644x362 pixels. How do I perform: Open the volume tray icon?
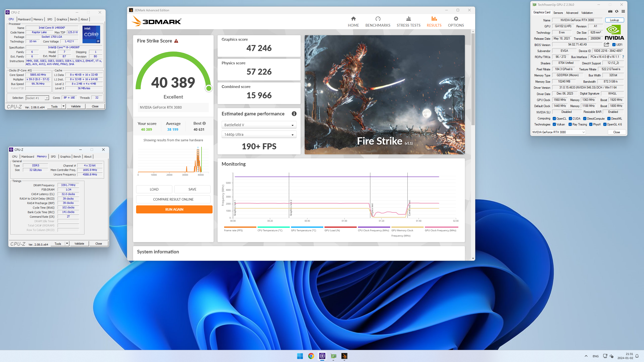(x=612, y=356)
